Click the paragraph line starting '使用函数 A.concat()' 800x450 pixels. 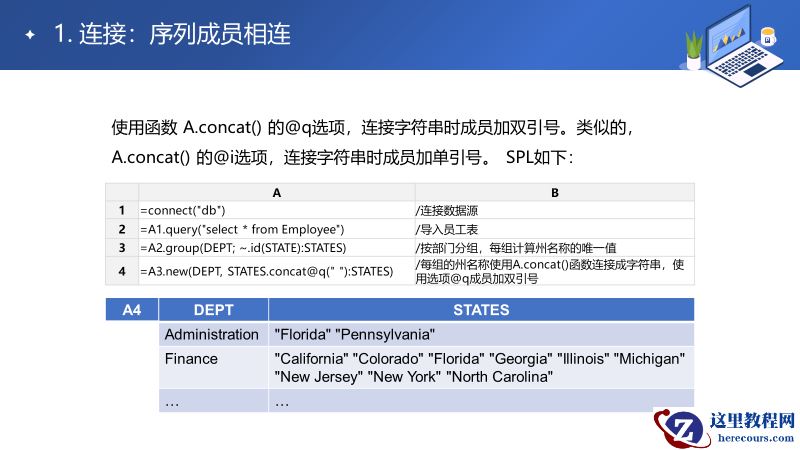[372, 127]
